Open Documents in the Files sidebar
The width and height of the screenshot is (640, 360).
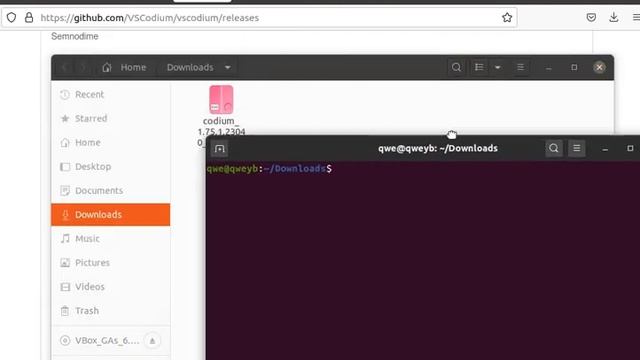(111, 191)
